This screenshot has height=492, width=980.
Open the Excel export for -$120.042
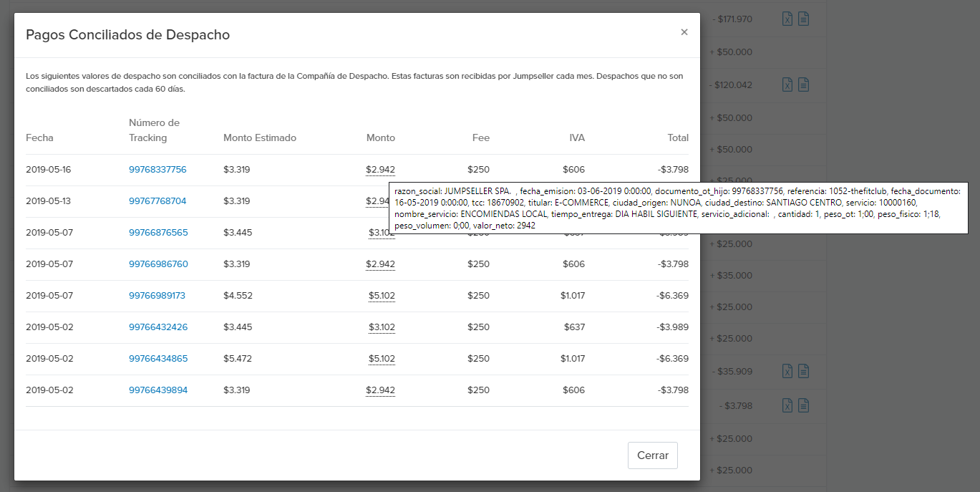(787, 85)
